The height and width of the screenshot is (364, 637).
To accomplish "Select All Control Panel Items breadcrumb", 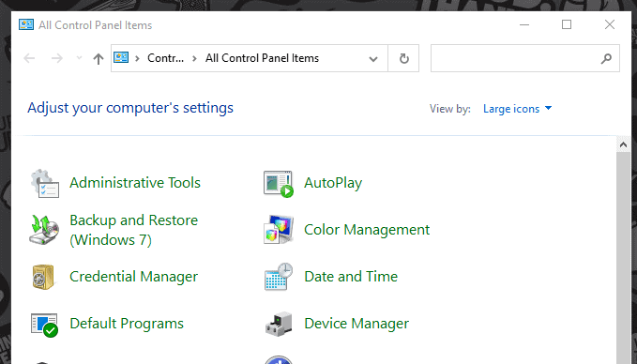I will point(262,58).
